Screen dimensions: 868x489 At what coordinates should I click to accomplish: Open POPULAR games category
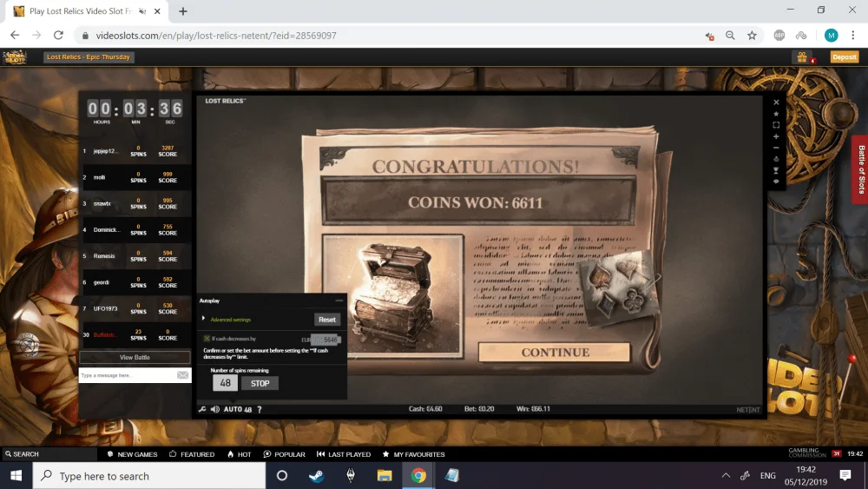pos(285,454)
